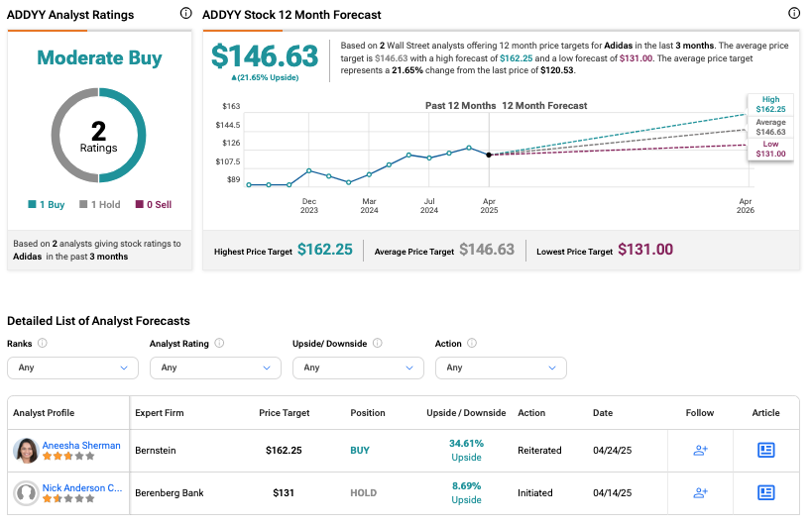Click the Upside / Downside column header
The height and width of the screenshot is (526, 812).
(x=466, y=413)
